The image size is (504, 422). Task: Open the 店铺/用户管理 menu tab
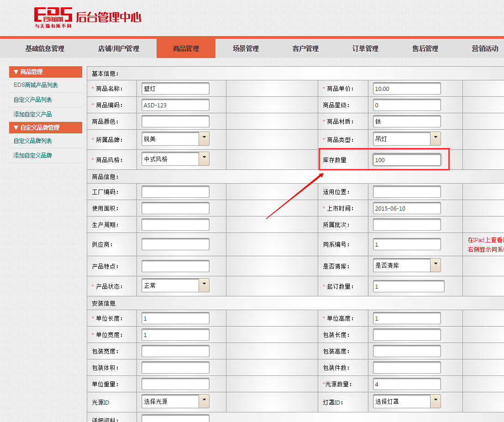pos(119,48)
